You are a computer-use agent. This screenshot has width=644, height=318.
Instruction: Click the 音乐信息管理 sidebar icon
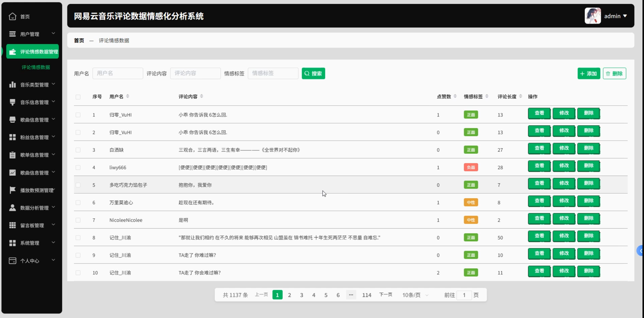pyautogui.click(x=12, y=102)
